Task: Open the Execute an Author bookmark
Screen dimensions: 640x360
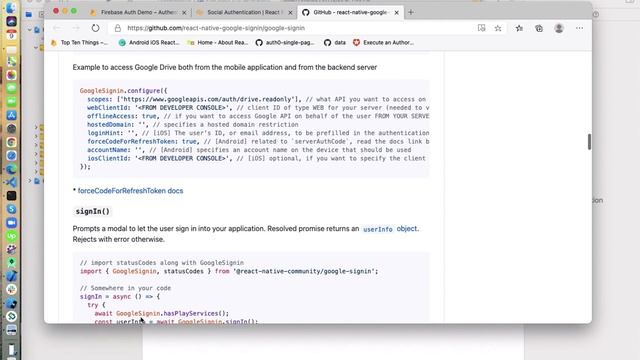Action: coord(383,42)
